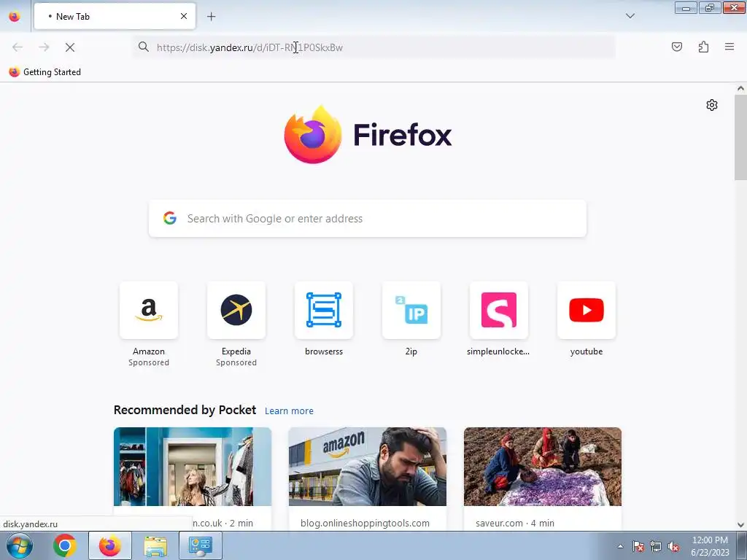This screenshot has width=747, height=560.
Task: Open the taskbar clock and date
Action: (x=710, y=546)
